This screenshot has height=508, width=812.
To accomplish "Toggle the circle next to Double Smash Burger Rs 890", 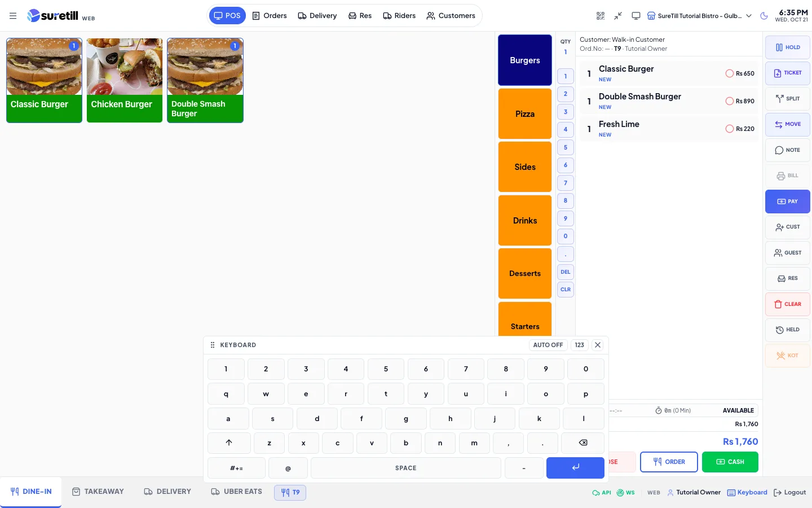I will coord(730,101).
